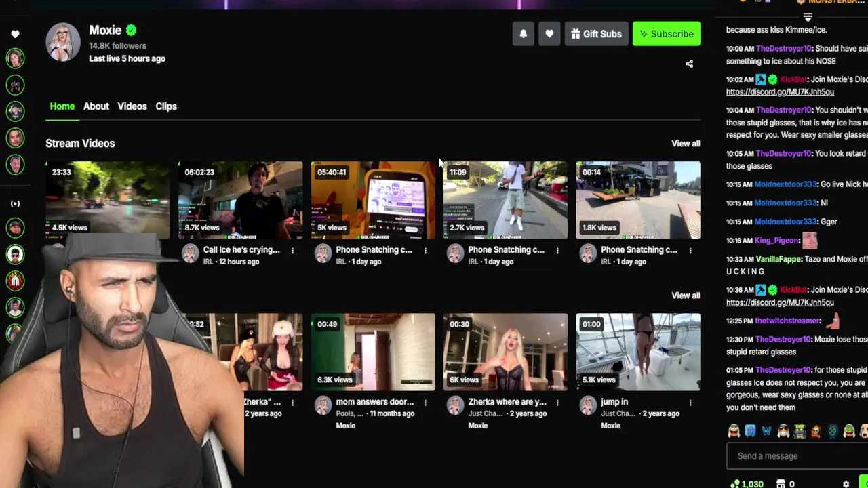Click the Gift Subs button
The width and height of the screenshot is (868, 488).
point(597,34)
